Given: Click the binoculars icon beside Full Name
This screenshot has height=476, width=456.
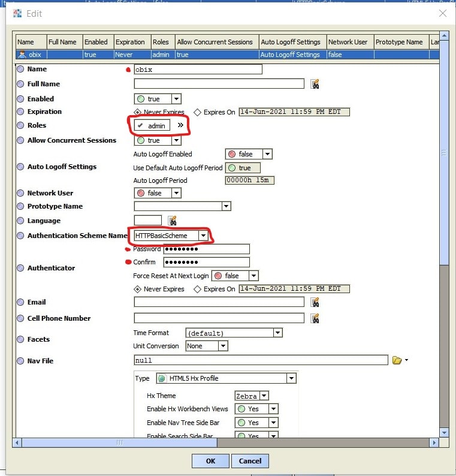Looking at the screenshot, I should 315,84.
